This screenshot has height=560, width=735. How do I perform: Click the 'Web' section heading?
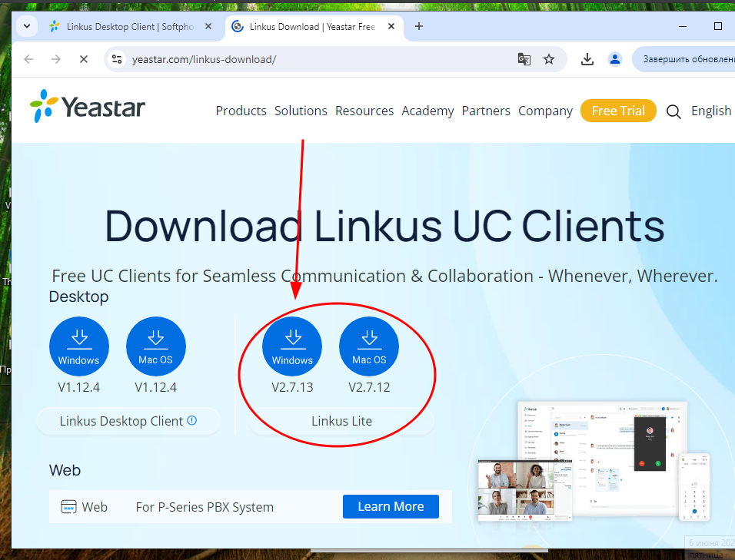(65, 470)
